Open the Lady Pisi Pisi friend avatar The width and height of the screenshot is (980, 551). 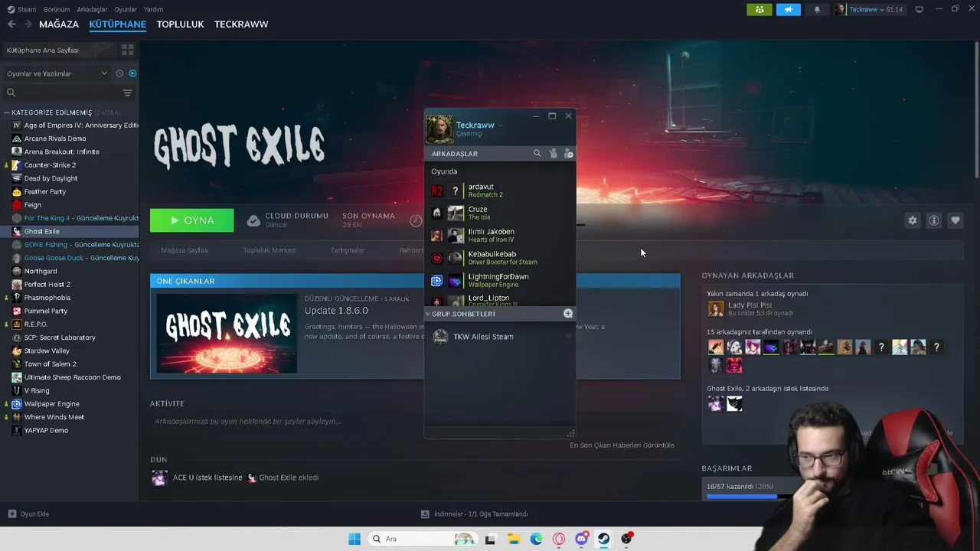716,309
